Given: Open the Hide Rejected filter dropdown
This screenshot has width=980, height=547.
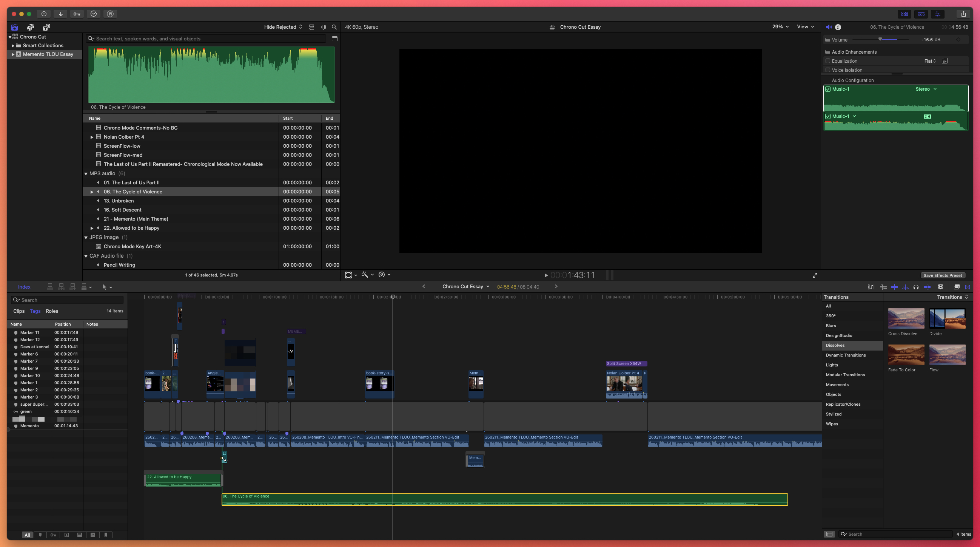Looking at the screenshot, I should tap(283, 27).
